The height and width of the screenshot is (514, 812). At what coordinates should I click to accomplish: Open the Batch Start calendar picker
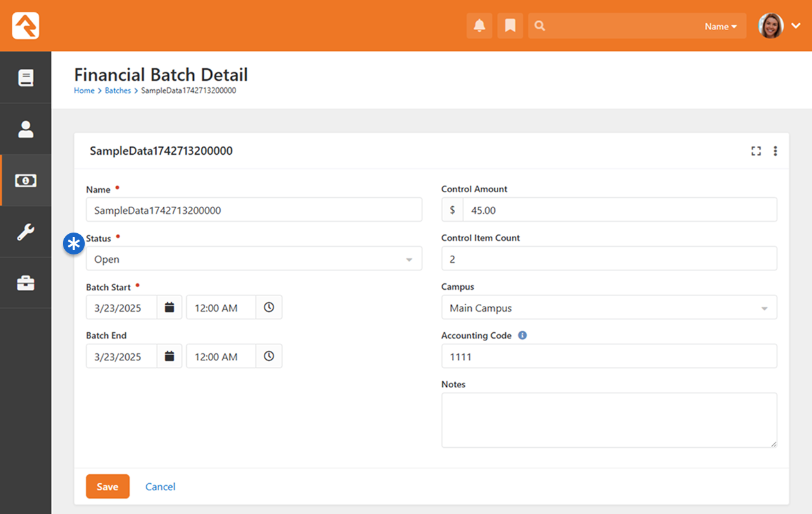169,308
